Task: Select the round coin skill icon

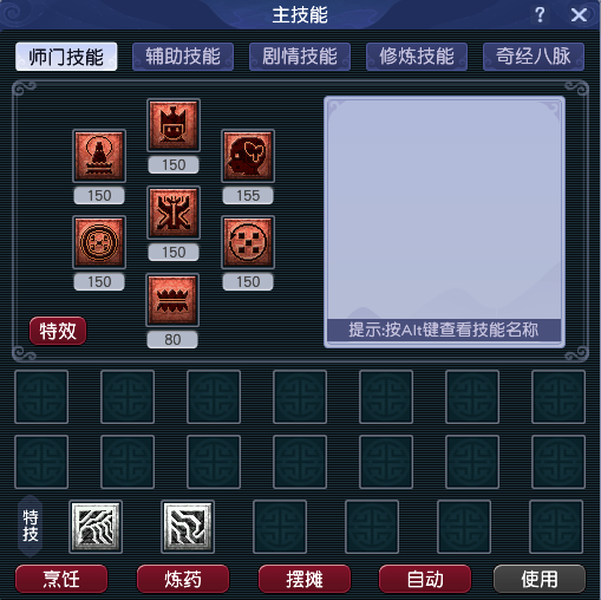Action: [x=99, y=242]
